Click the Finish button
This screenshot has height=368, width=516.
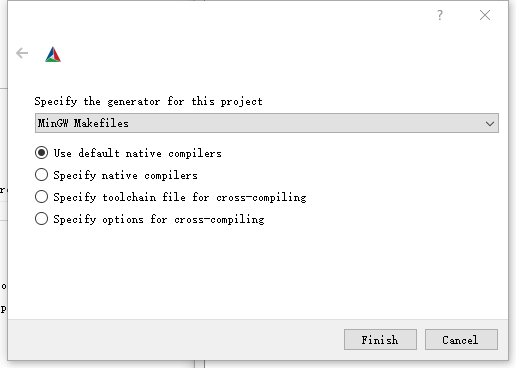(x=380, y=340)
